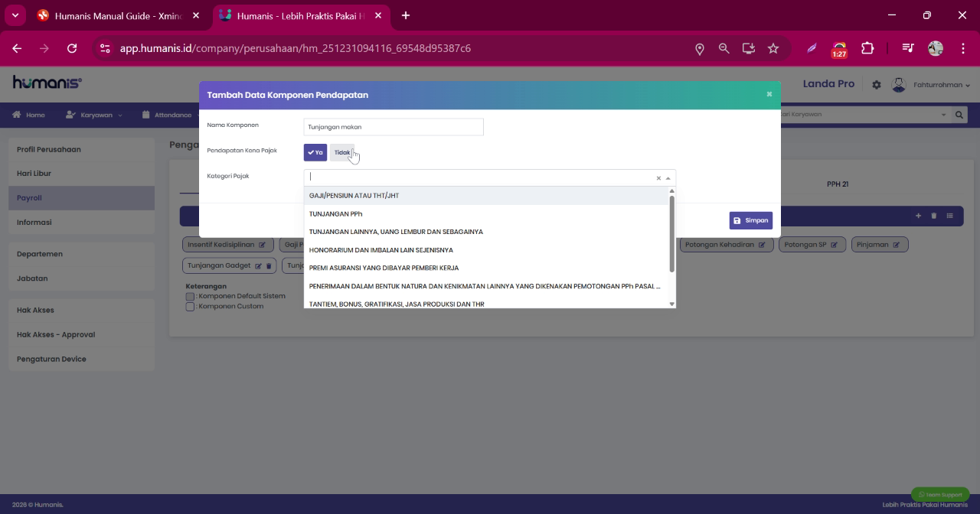Open Departemen in sidebar
Screen dimensions: 980x514
click(x=81, y=254)
